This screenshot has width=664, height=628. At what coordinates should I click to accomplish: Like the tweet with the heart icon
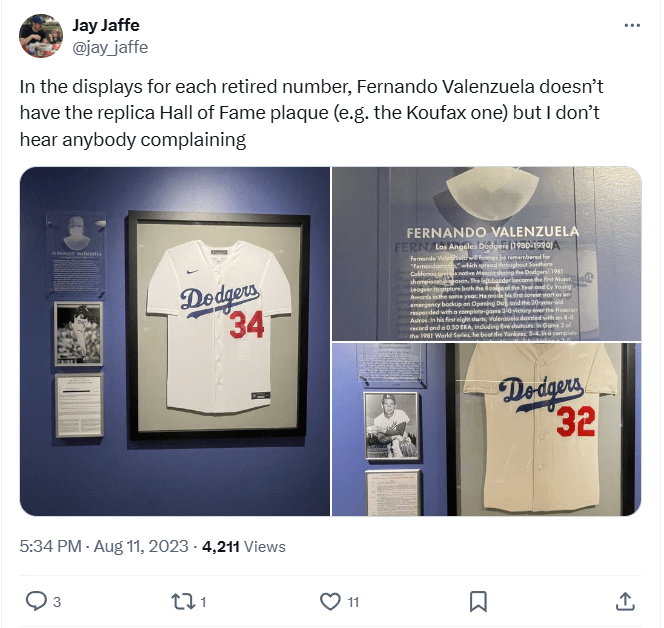(x=330, y=601)
